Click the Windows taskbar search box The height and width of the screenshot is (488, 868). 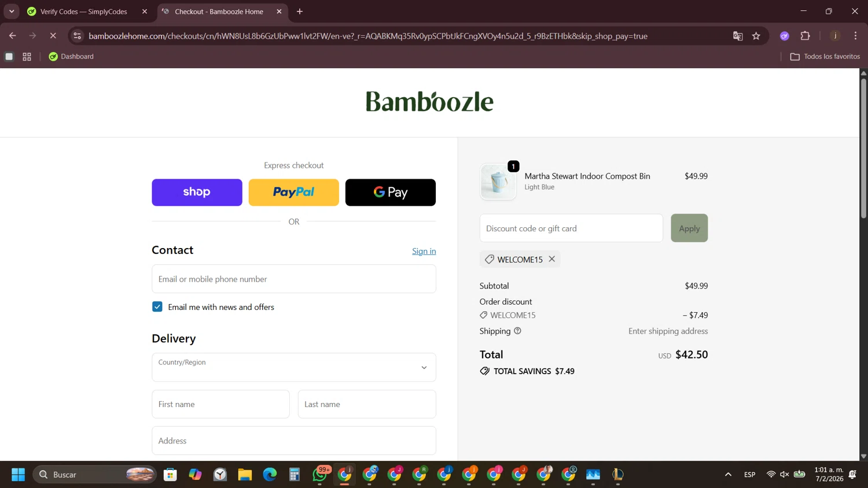[95, 475]
